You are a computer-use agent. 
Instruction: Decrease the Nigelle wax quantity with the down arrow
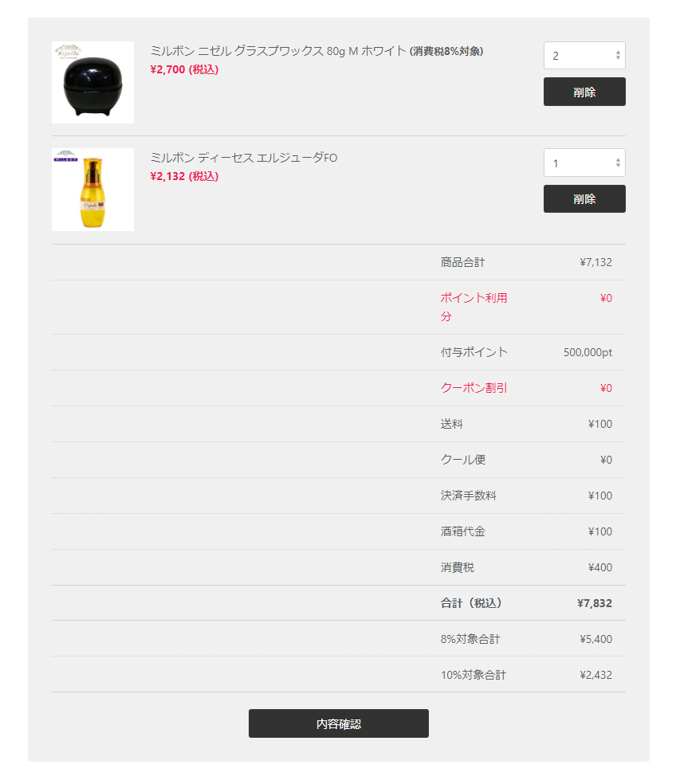pyautogui.click(x=619, y=58)
